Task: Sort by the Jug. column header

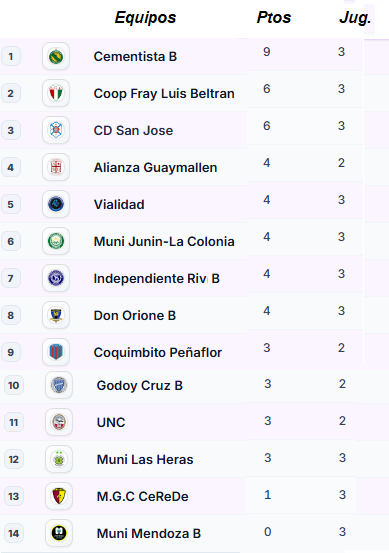Action: 355,18
